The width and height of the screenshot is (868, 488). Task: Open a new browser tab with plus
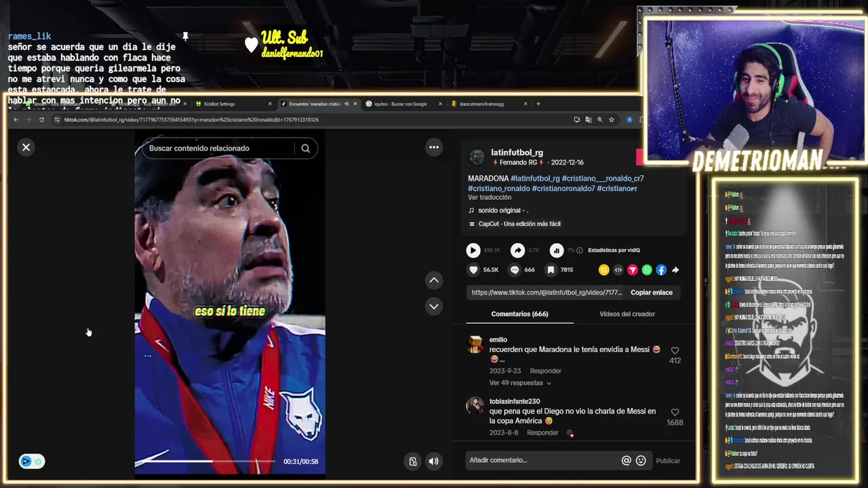538,104
